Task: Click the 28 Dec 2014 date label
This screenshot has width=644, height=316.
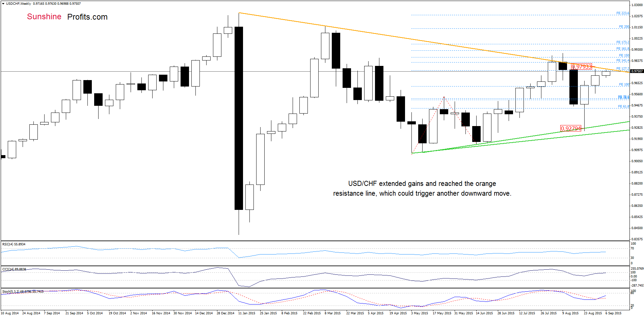Action: [225, 313]
